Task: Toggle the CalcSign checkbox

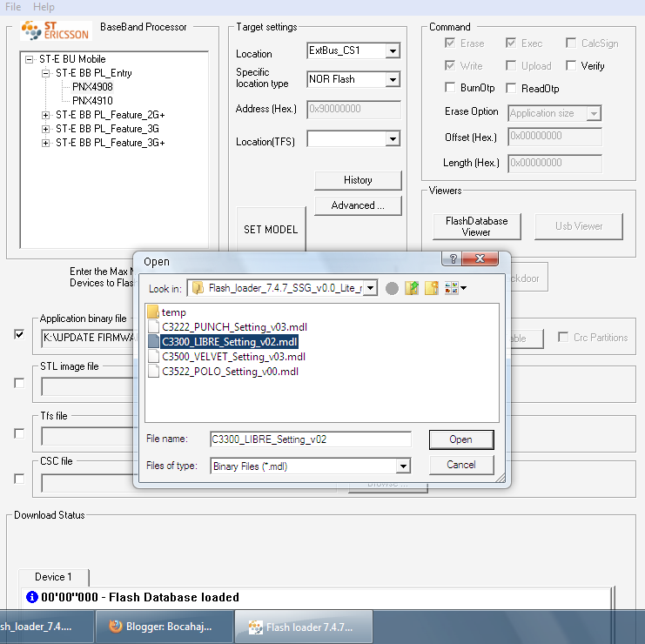Action: pos(571,43)
